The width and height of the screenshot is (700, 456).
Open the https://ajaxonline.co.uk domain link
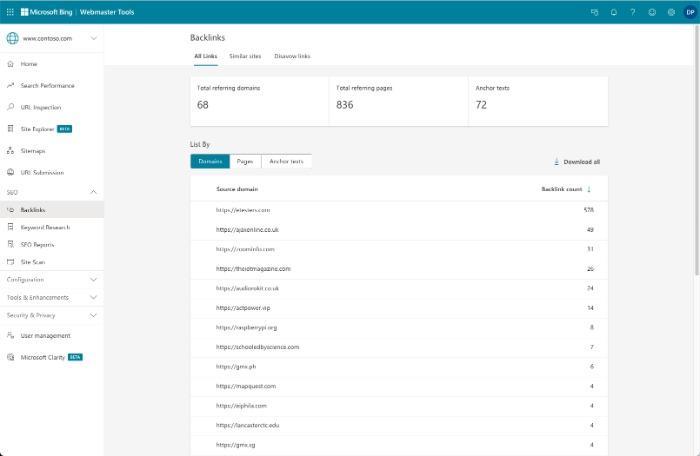(247, 230)
